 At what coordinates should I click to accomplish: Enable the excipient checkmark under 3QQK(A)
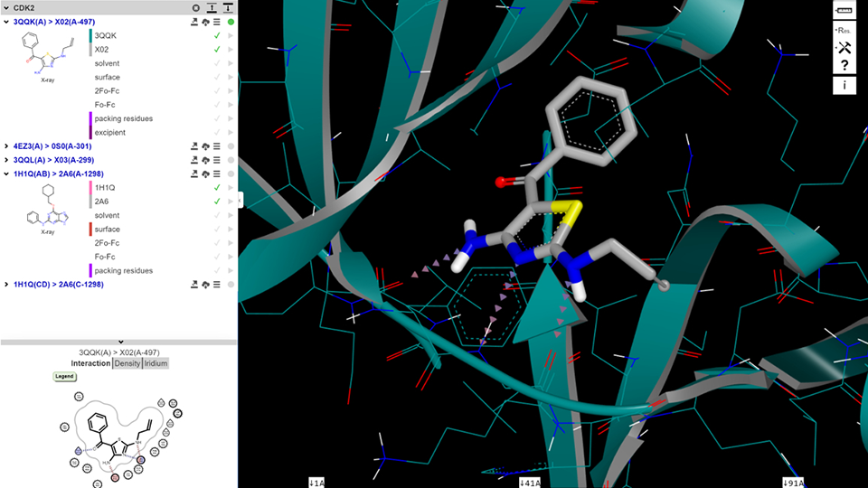pyautogui.click(x=217, y=132)
